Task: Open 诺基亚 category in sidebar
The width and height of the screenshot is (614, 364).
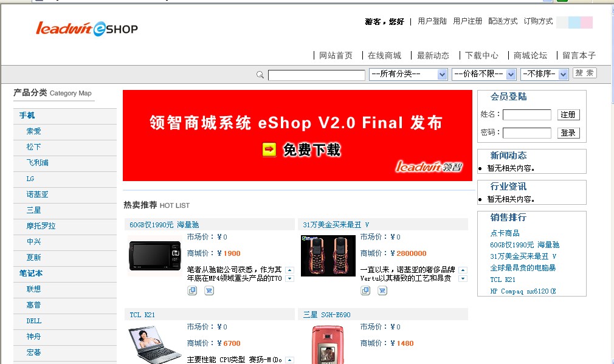Action: [38, 194]
